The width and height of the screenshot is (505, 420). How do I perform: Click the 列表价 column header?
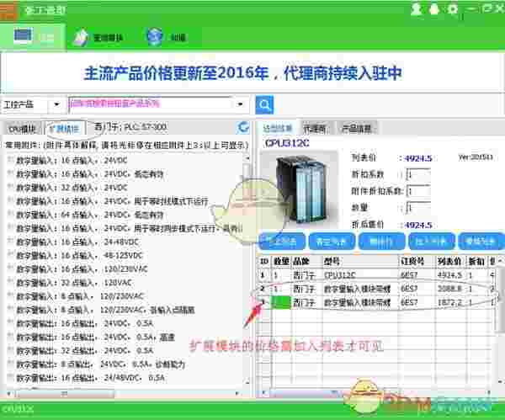click(x=451, y=261)
